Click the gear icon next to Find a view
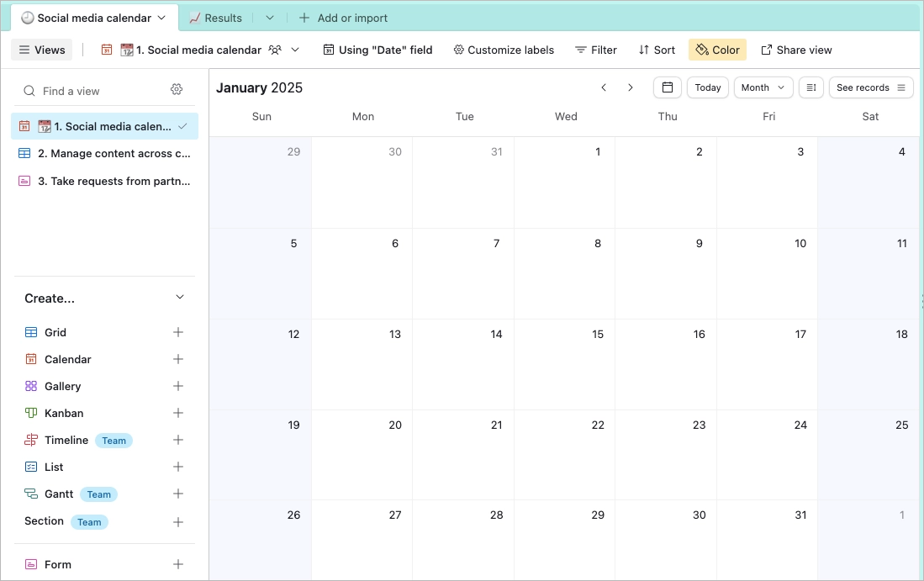 (x=177, y=89)
